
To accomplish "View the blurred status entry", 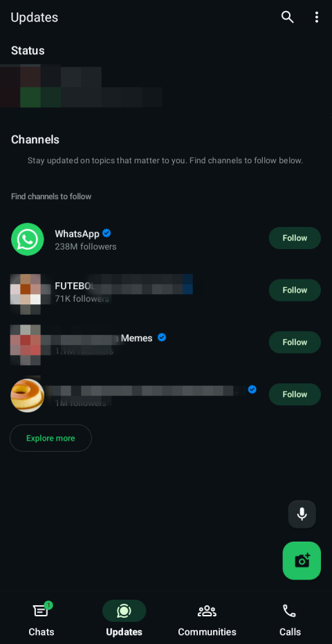I will coord(81,86).
